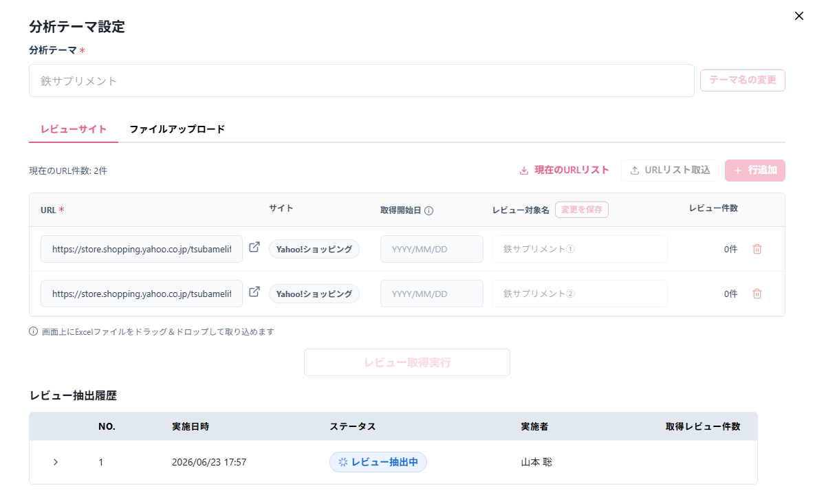815x504 pixels.
Task: Click the 現在のURL件数: 2件 text
Action: pos(68,171)
